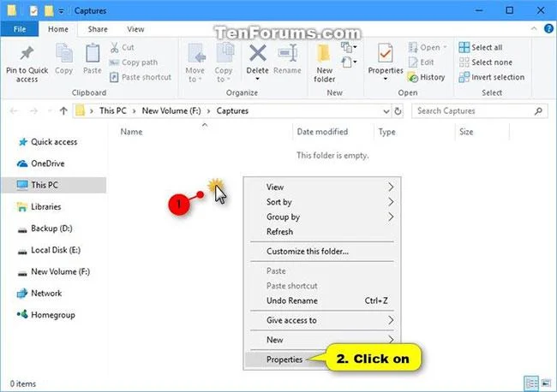Choose Refresh from the context menu
Viewport: 557px width, 392px height.
click(322, 232)
